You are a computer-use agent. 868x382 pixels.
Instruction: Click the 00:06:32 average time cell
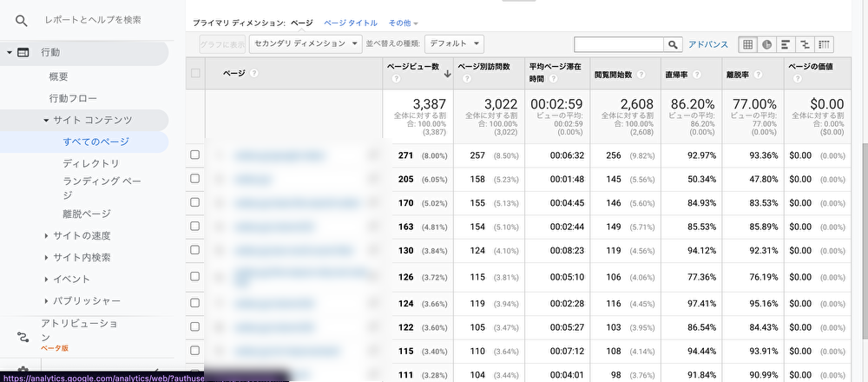(567, 155)
